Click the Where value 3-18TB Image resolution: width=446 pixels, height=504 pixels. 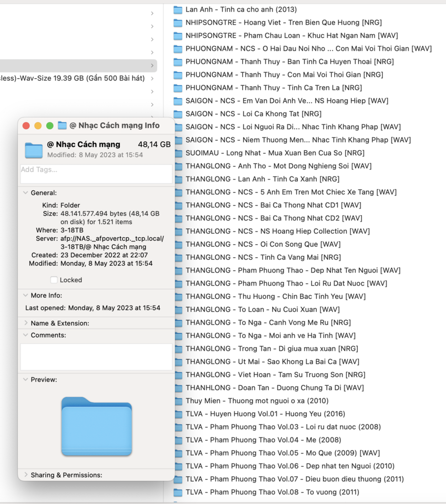72,230
